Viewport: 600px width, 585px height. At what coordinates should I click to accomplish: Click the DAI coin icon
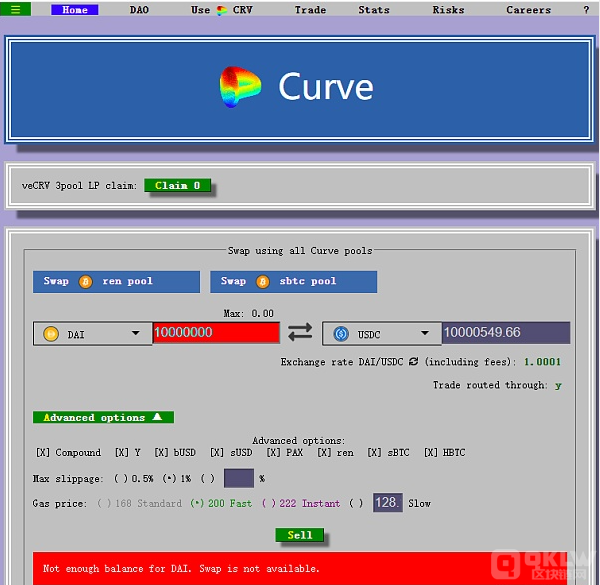51,334
